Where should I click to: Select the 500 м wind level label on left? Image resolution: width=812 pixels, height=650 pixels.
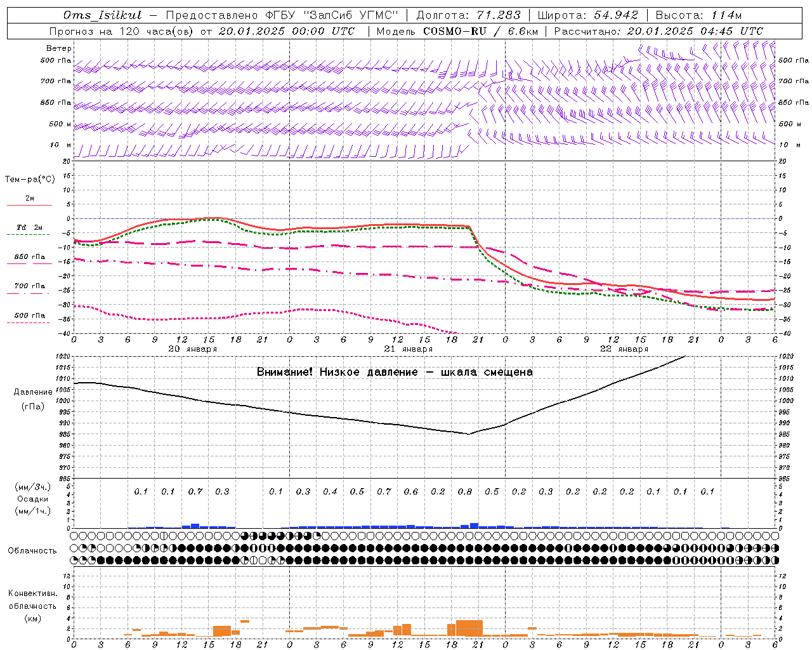60,124
